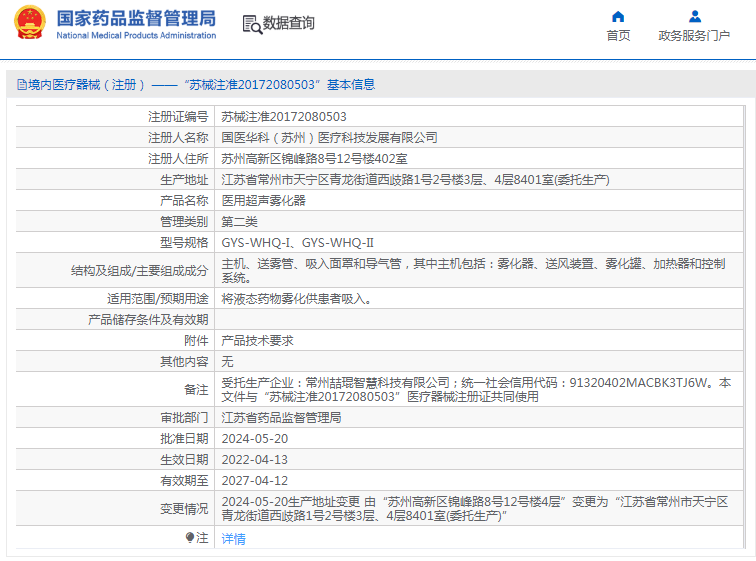Select registrant name 国医华科（苏州）医疗科技发展有限公司
The width and height of the screenshot is (756, 561).
329,138
